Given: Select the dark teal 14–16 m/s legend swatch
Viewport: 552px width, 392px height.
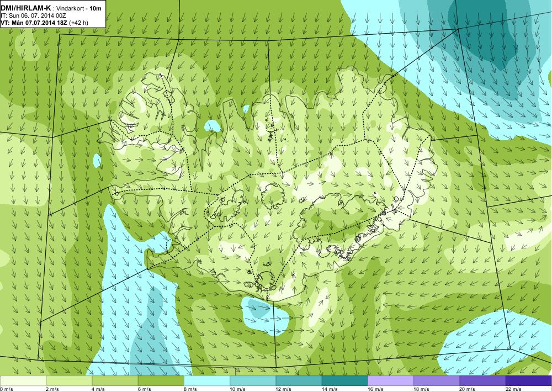Looking at the screenshot, I should point(345,381).
